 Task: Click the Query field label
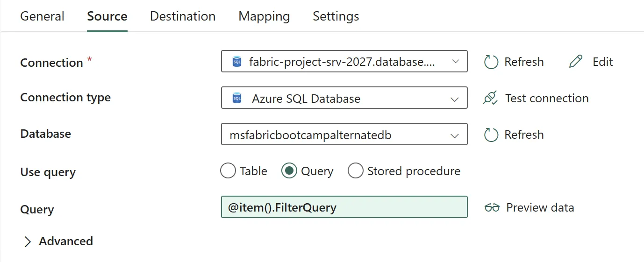coord(37,209)
